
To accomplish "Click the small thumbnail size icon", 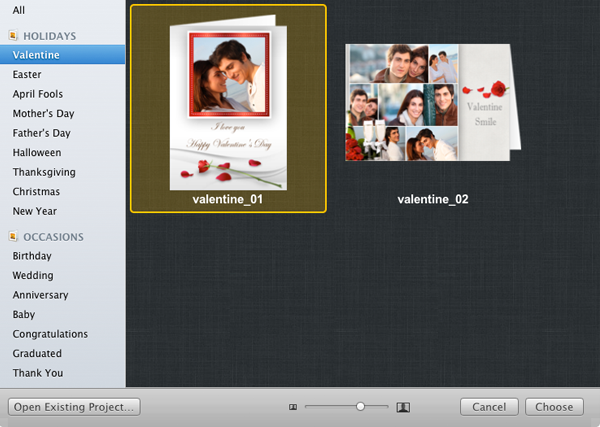I will click(x=293, y=407).
